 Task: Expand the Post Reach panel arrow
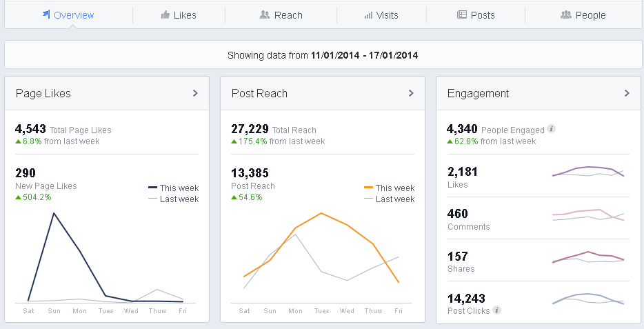coord(411,93)
